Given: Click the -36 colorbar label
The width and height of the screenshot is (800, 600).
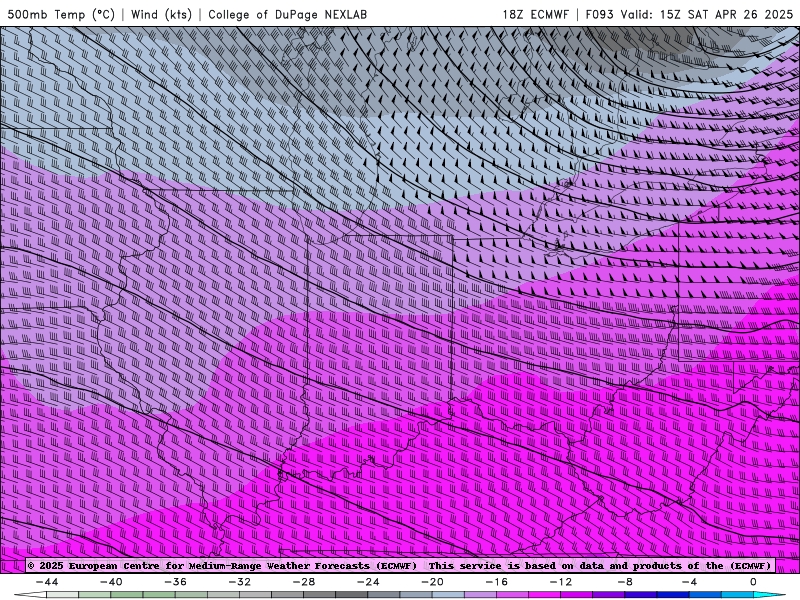Looking at the screenshot, I should (x=175, y=582).
